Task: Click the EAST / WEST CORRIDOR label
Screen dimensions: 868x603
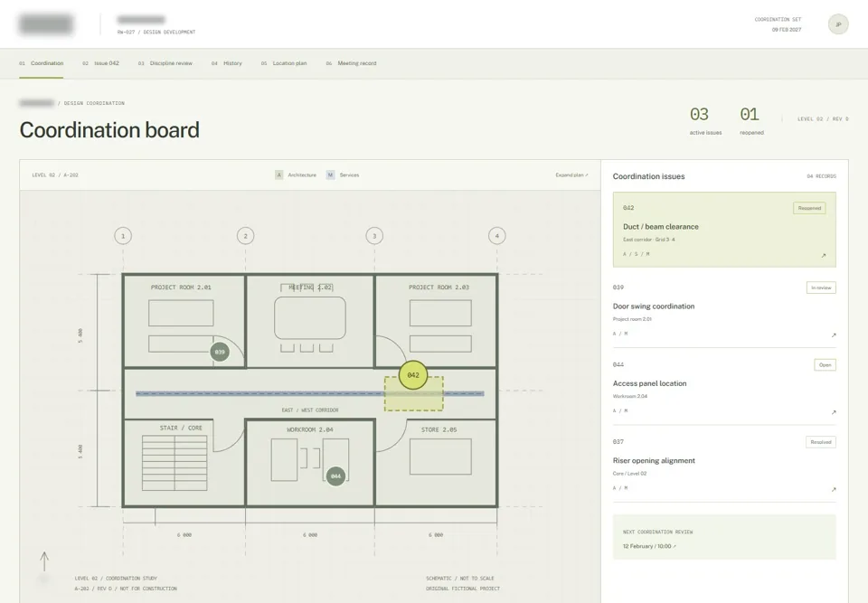Action: [310, 410]
